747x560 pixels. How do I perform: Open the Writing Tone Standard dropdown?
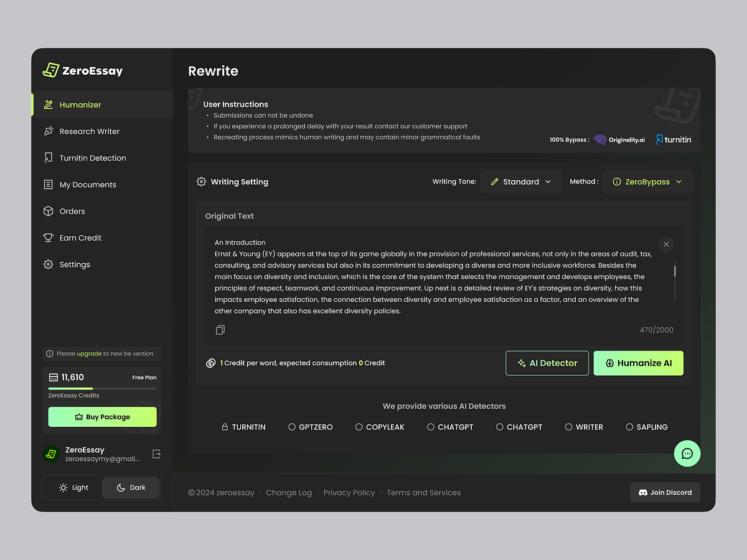521,182
